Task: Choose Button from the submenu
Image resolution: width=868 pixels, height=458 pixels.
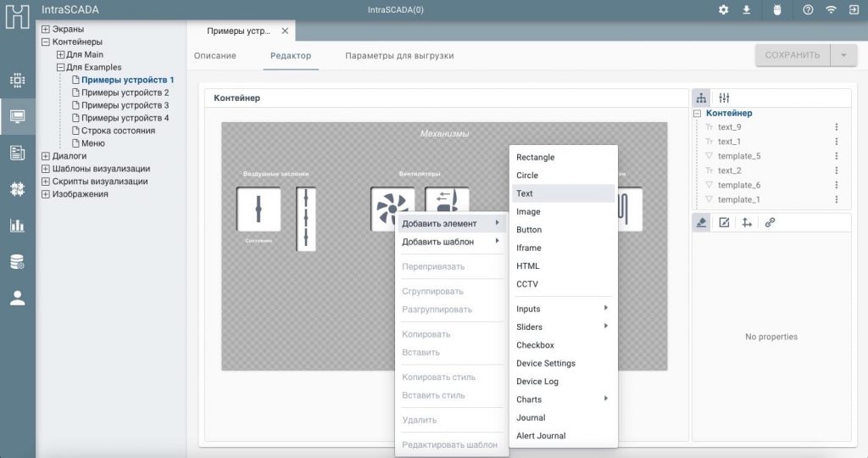Action: coord(563,230)
